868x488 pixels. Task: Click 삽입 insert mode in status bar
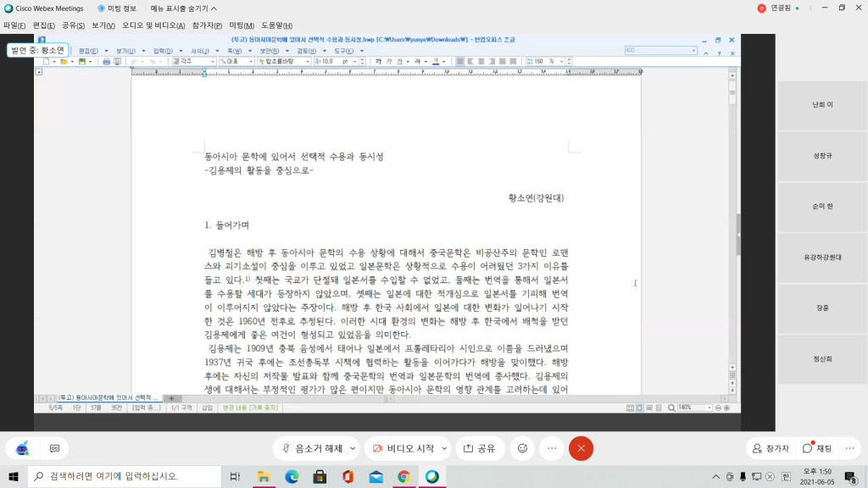pyautogui.click(x=207, y=408)
